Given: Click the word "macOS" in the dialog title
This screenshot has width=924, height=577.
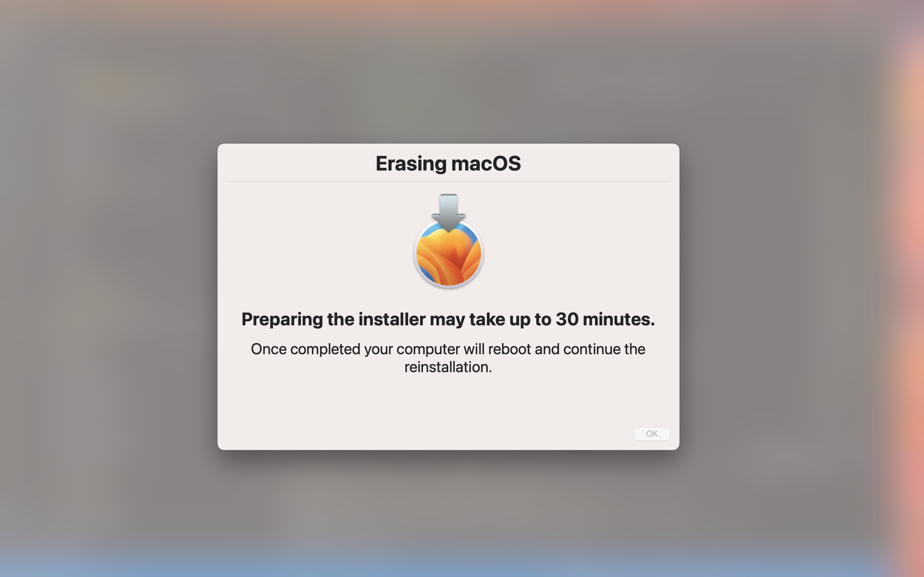Looking at the screenshot, I should point(486,163).
